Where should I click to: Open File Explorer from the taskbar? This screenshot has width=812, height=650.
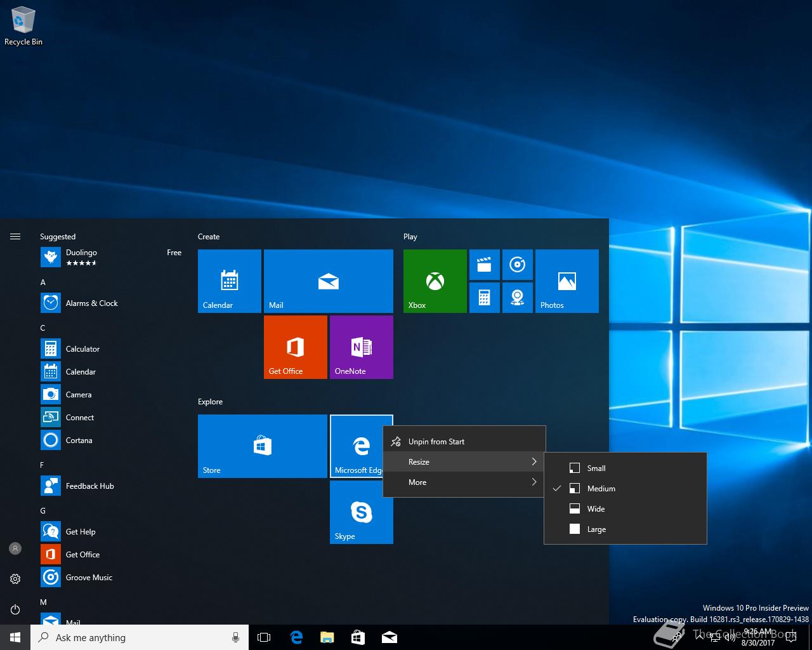[327, 637]
